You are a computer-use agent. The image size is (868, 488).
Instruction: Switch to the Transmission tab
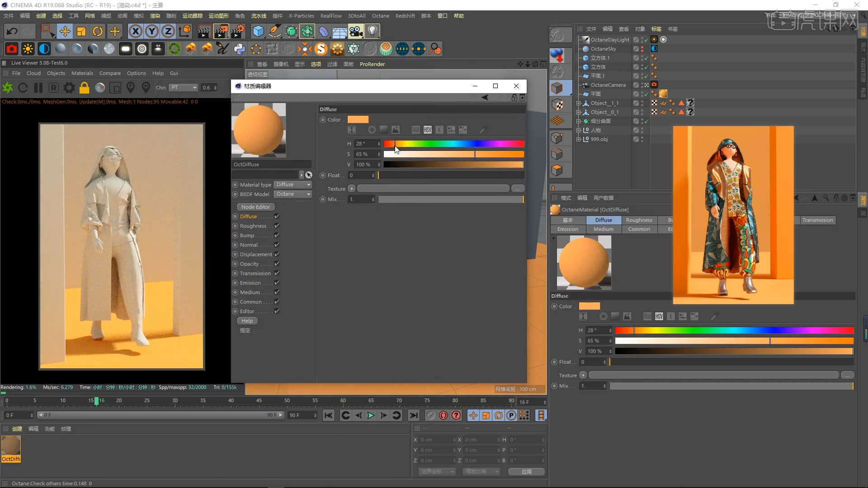pos(817,220)
